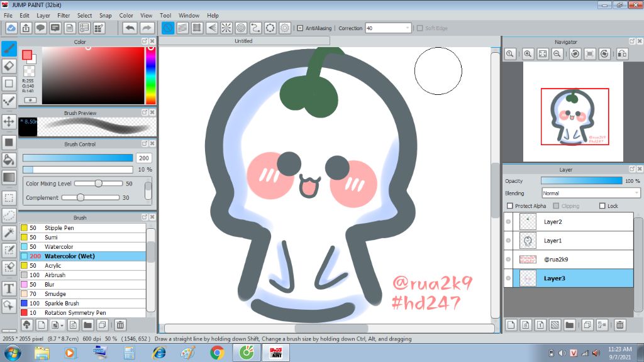Open the Snap menu
Viewport: 644px width, 362px height.
coord(106,15)
